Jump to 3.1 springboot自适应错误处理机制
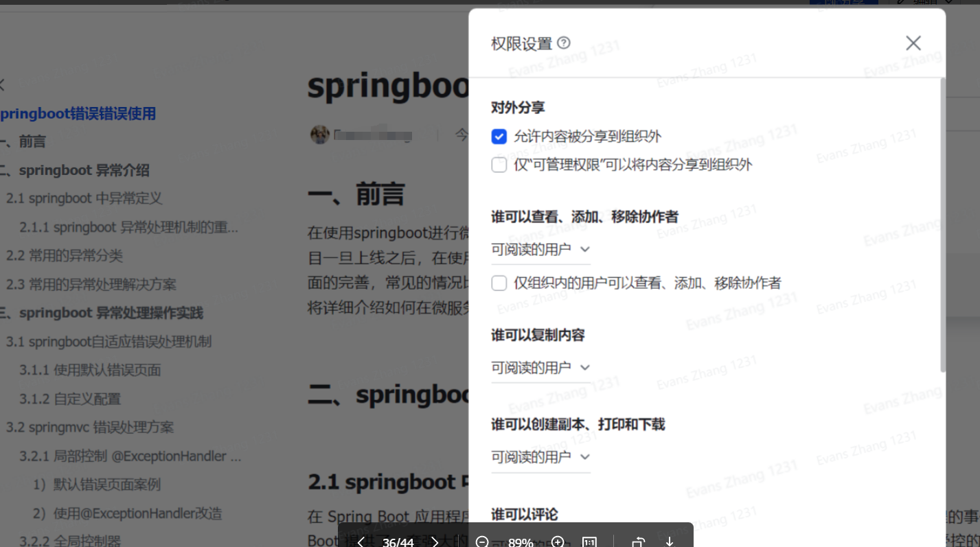 [109, 342]
